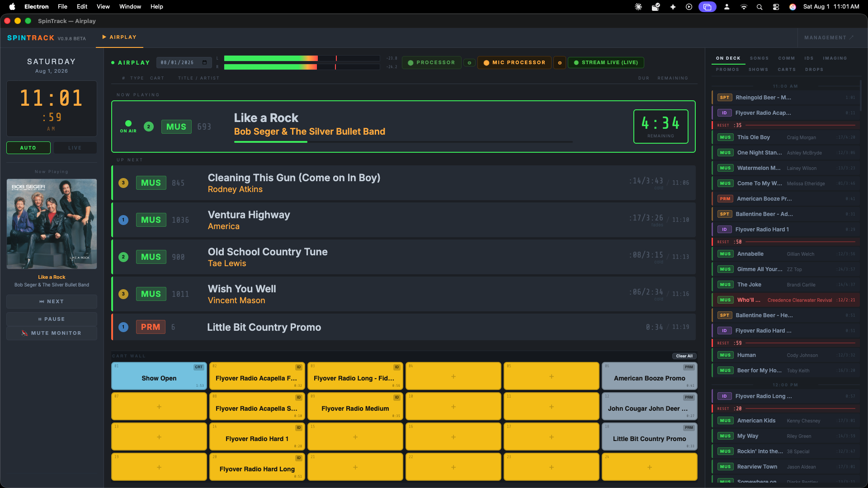Screen dimensions: 868x488
Task: Toggle the PROCESSOR button
Action: point(431,63)
